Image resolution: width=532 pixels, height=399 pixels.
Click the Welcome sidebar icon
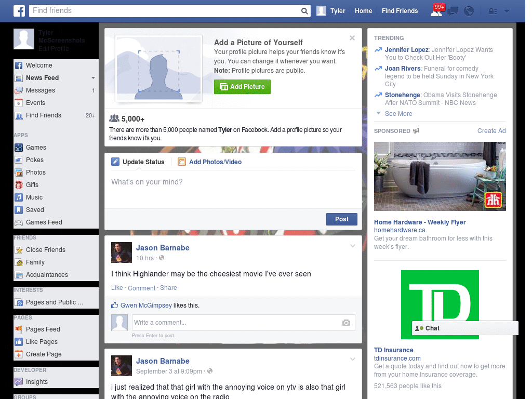point(19,65)
